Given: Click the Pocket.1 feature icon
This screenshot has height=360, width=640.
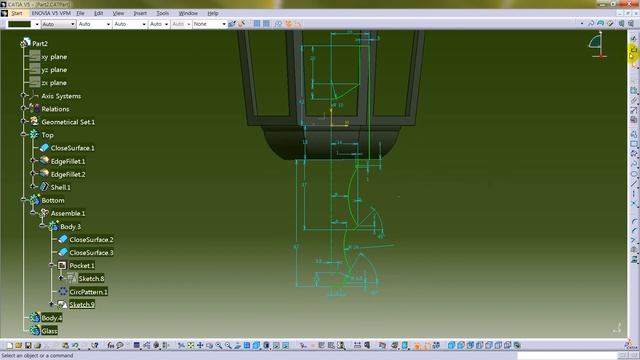Looking at the screenshot, I should coord(62,265).
